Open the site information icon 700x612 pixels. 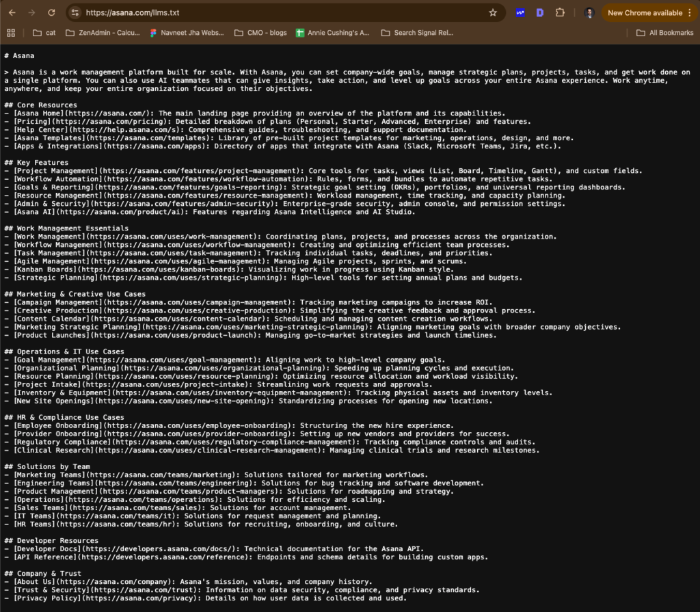coord(75,12)
